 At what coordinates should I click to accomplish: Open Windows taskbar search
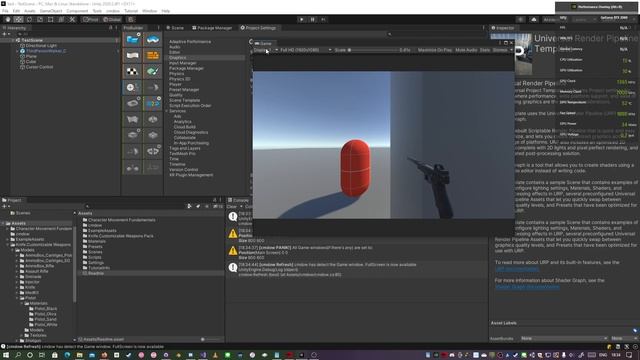18,355
